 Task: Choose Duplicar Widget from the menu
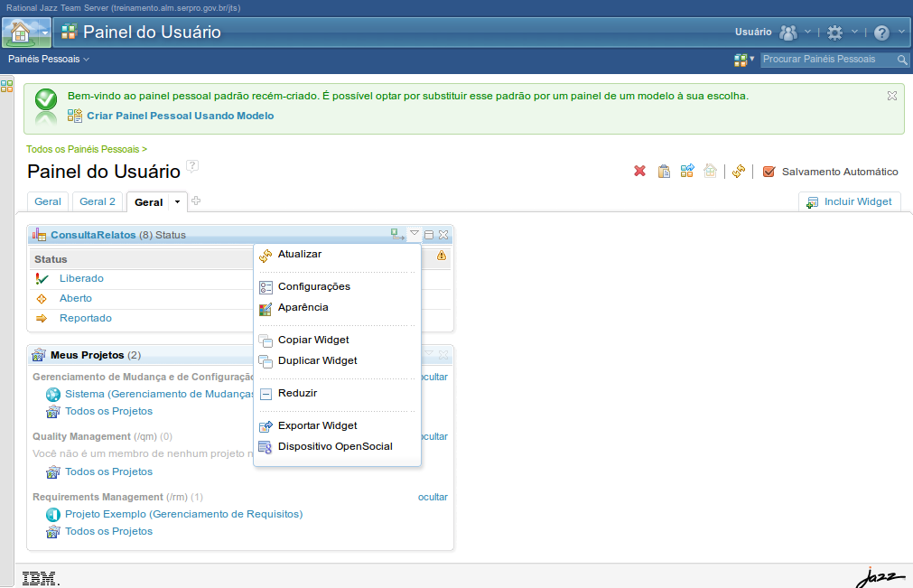pos(337,361)
